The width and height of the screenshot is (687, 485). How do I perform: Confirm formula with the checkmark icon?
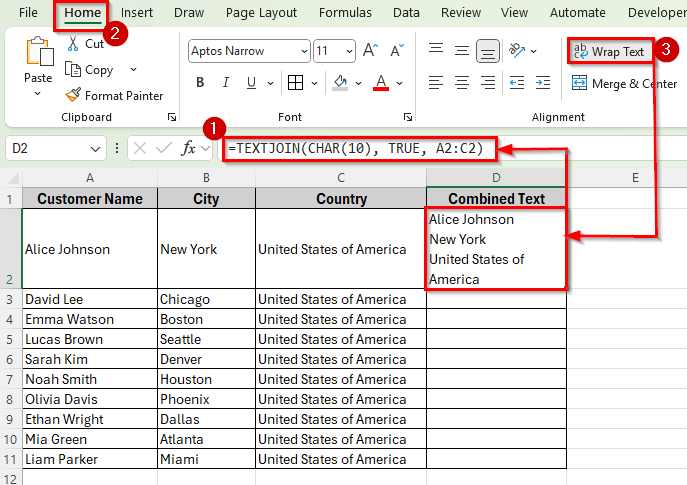(163, 149)
